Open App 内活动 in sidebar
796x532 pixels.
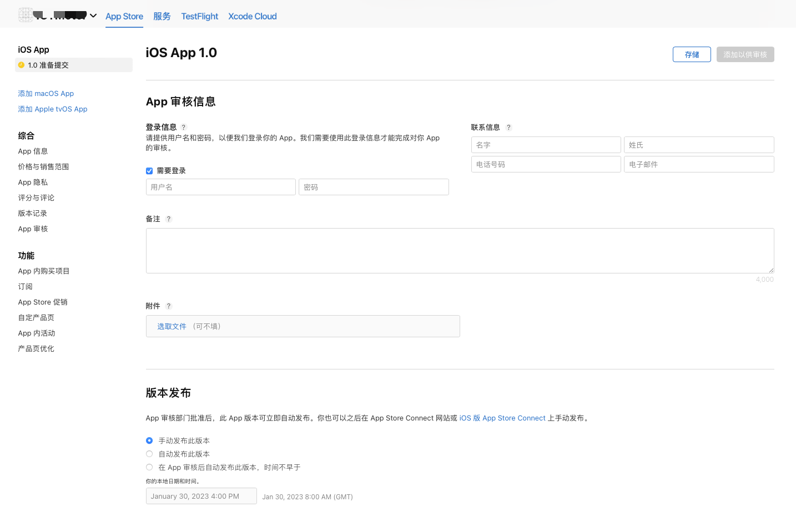click(x=37, y=333)
